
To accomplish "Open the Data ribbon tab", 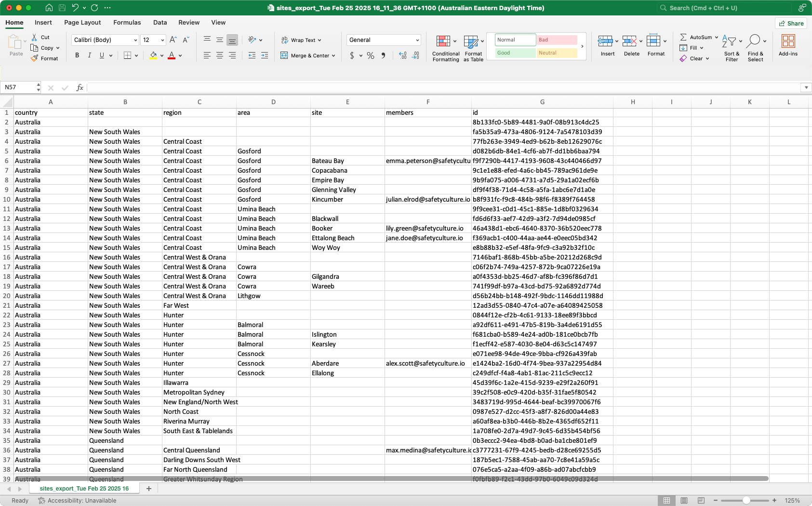I will 160,23.
